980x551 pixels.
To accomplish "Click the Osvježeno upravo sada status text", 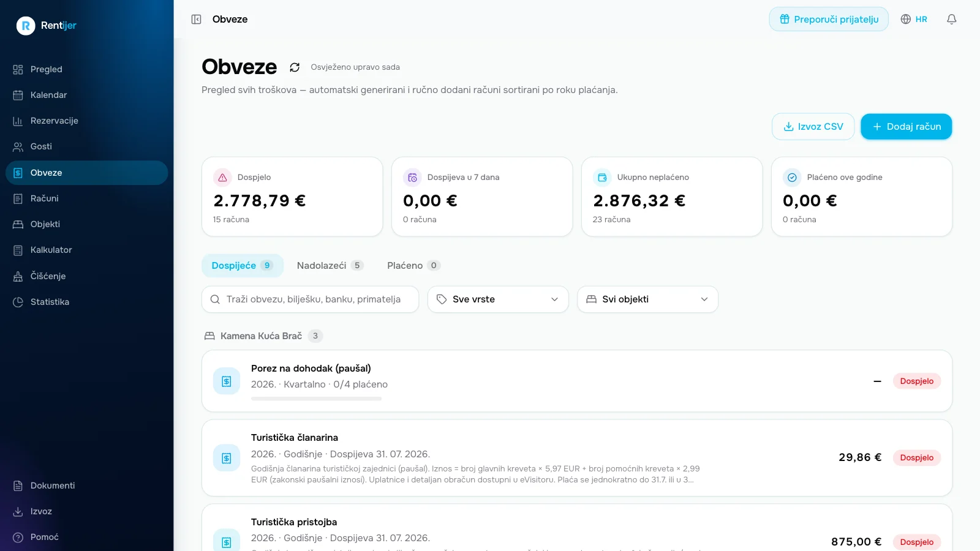I will [355, 67].
